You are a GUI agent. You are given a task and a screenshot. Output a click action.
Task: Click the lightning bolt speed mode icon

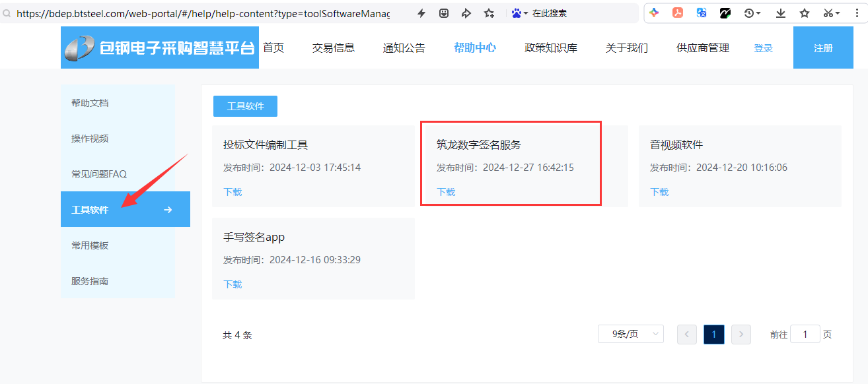pyautogui.click(x=421, y=13)
